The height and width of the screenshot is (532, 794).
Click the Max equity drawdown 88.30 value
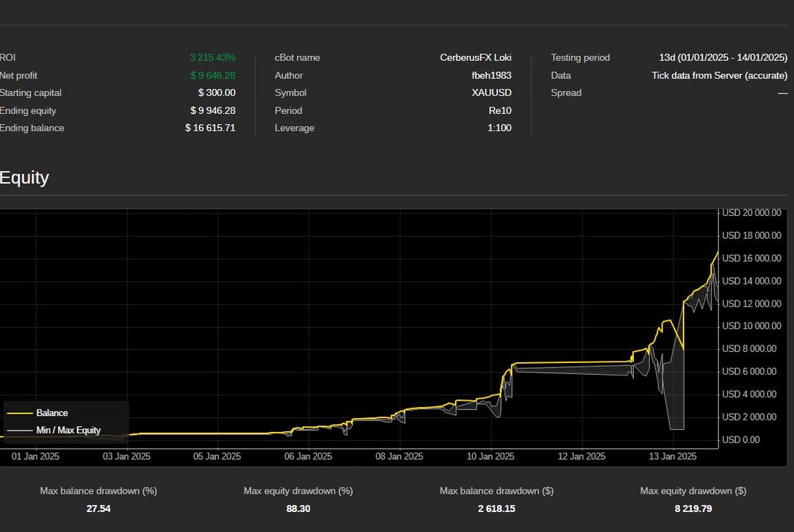(x=298, y=508)
